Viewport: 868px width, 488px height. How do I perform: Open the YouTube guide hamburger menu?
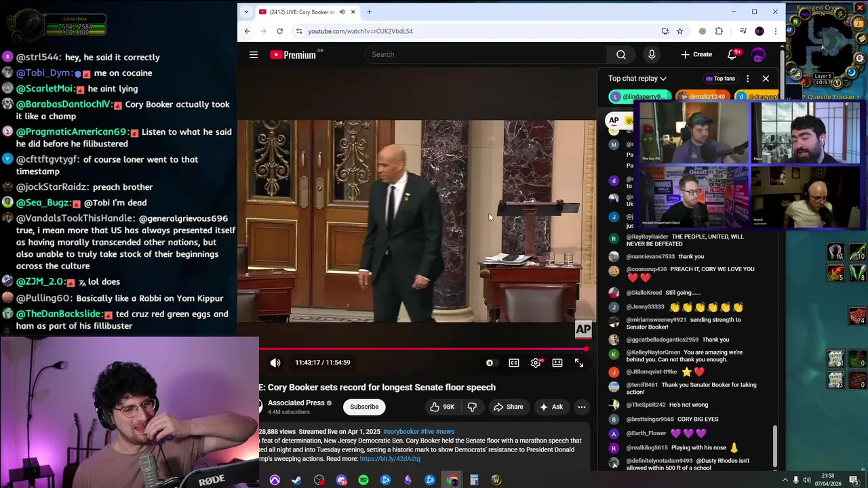(x=254, y=55)
